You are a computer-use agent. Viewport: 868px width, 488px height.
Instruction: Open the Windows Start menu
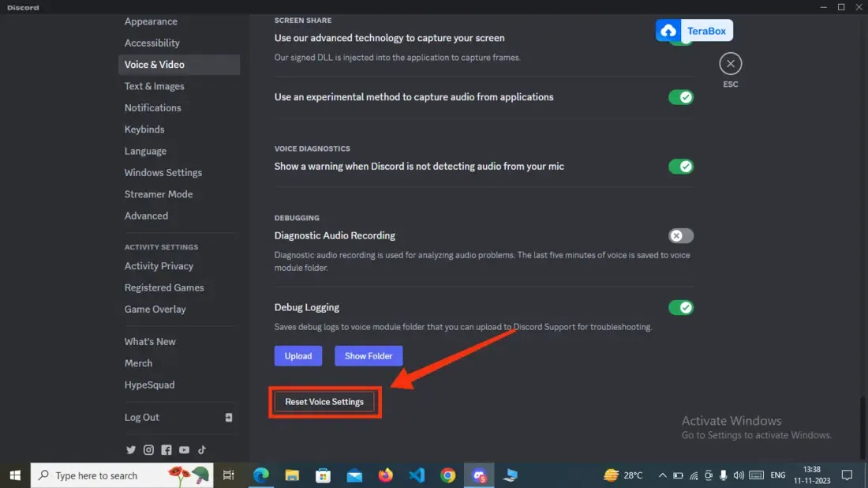(15, 475)
